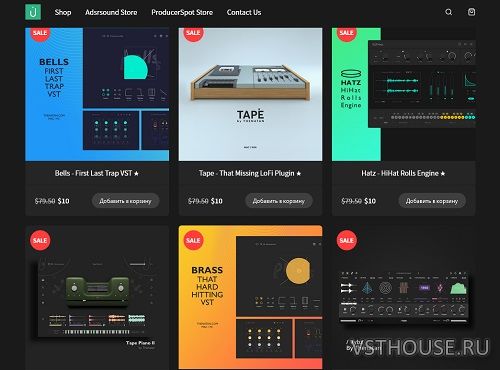Screen dimensions: 500x370
Task: Click the Tape Piano II product image
Action: (x=97, y=297)
